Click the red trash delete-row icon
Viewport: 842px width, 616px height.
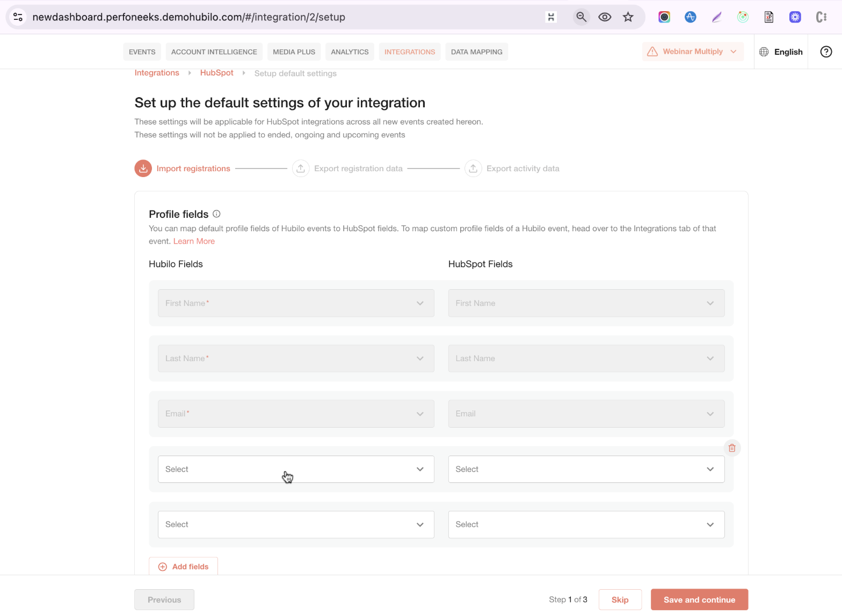click(732, 448)
